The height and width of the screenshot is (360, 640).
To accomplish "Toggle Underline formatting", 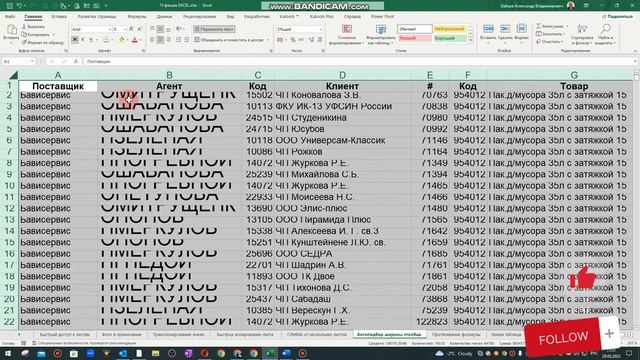I will [x=91, y=40].
